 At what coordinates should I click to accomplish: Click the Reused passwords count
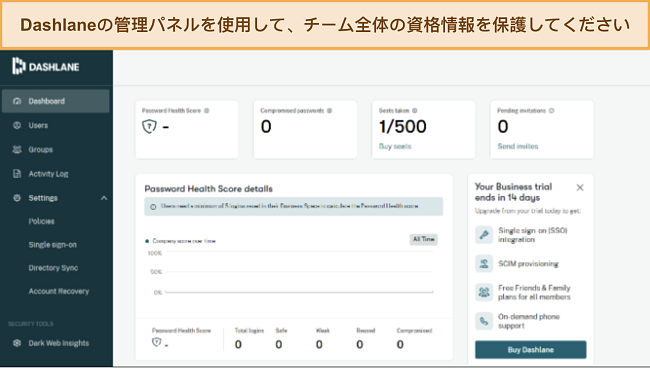360,344
